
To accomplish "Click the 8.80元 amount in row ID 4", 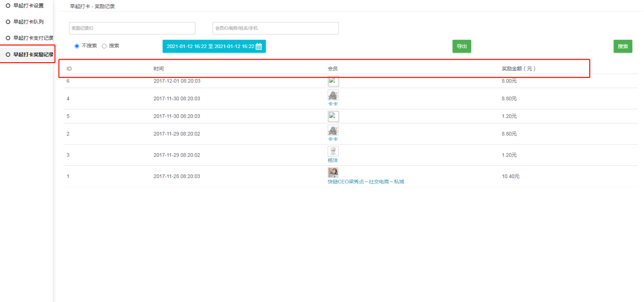I will tap(509, 99).
